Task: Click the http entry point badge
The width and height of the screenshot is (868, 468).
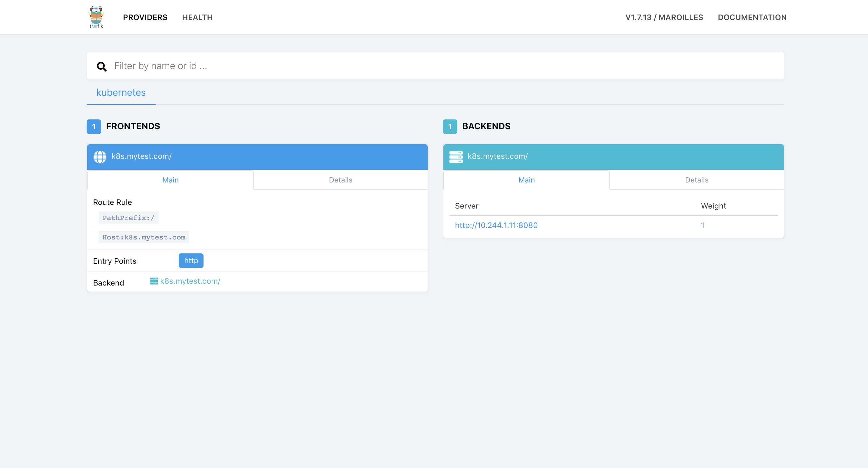Action: (x=191, y=261)
